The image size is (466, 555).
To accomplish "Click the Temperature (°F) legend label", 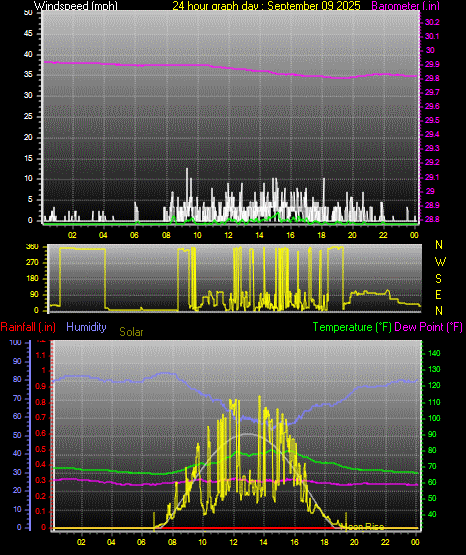I will (352, 327).
